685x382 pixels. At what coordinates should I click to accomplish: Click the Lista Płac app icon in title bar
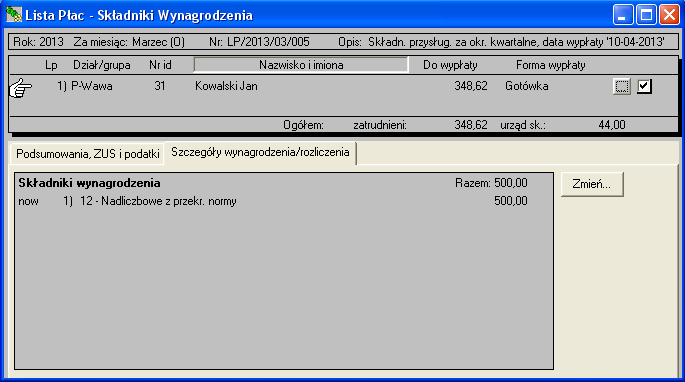14,14
